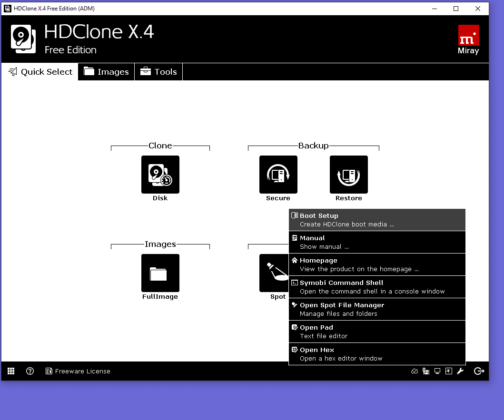The image size is (504, 420).
Task: Open the wrench tools menu
Action: (460, 371)
